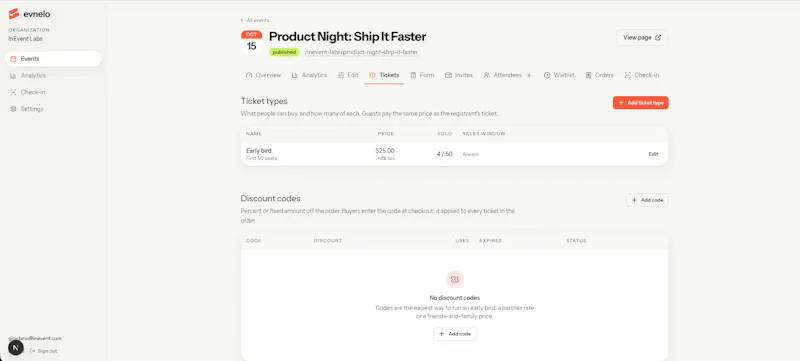Screen dimensions: 800x361
Task: Click the black N avatar icon
Action: (x=16, y=348)
